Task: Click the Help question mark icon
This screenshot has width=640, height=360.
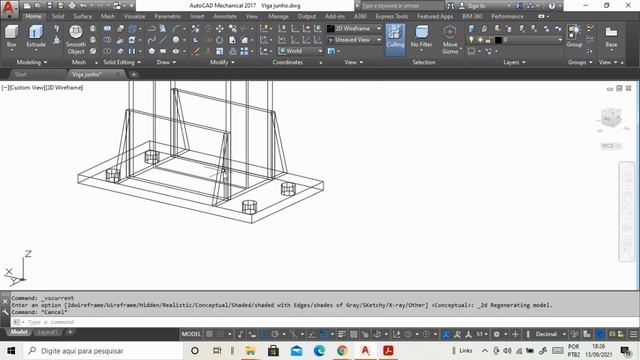Action: click(552, 6)
